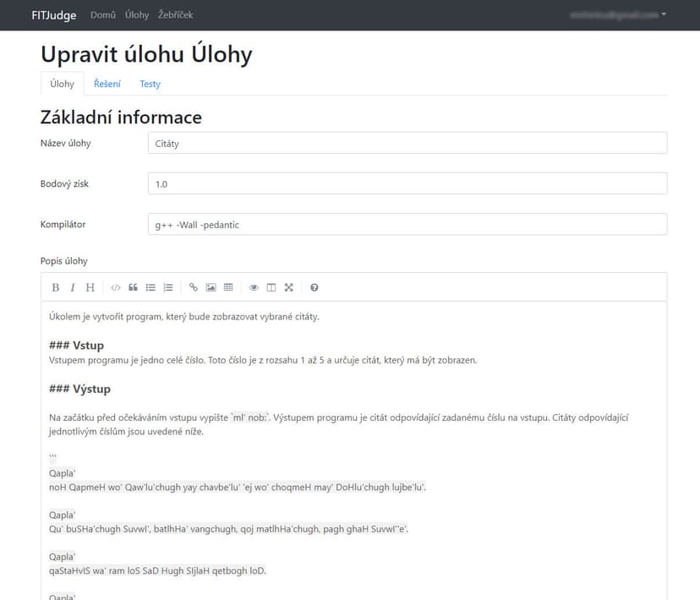The width and height of the screenshot is (700, 600).
Task: Open the Žebříček leaderboard page
Action: (x=176, y=15)
